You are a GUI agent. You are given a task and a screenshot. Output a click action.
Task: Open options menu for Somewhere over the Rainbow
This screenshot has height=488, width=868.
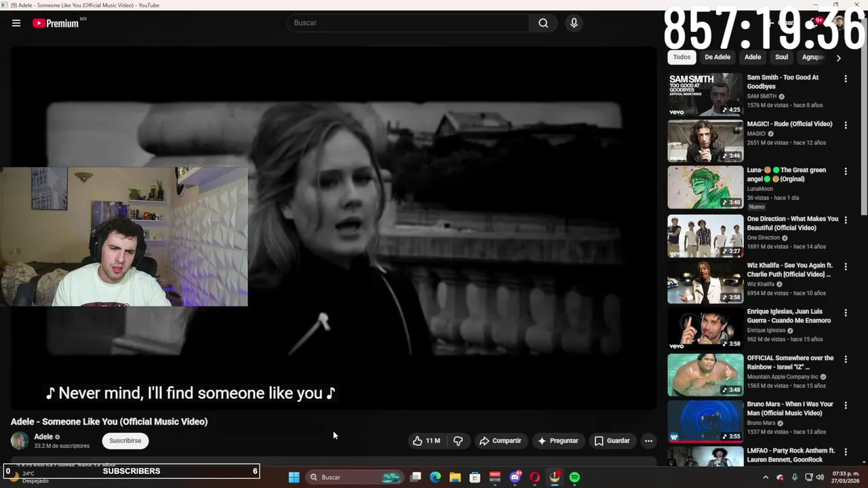coord(846,359)
